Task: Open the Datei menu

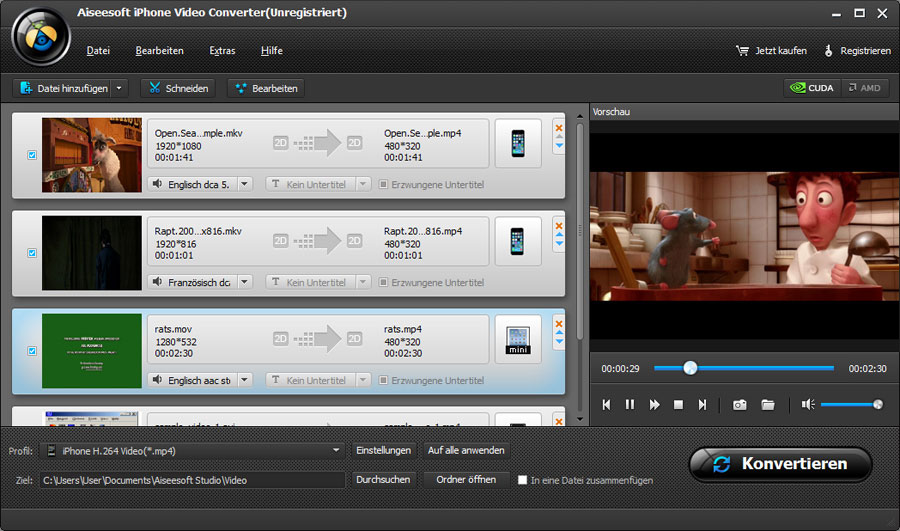Action: (x=98, y=51)
